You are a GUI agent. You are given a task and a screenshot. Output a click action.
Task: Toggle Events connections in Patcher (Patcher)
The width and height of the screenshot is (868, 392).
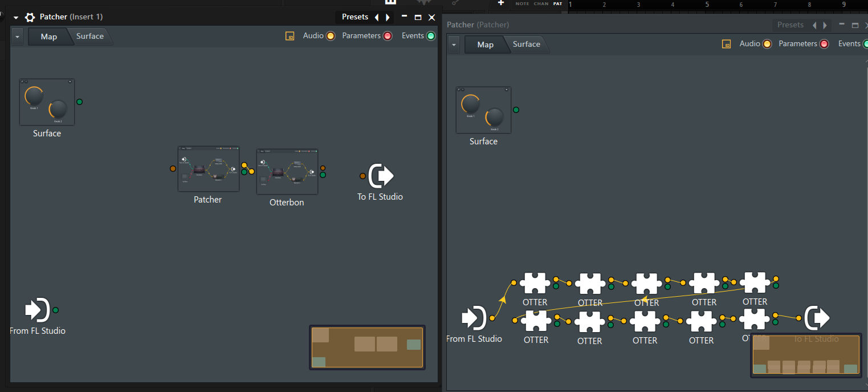click(866, 44)
